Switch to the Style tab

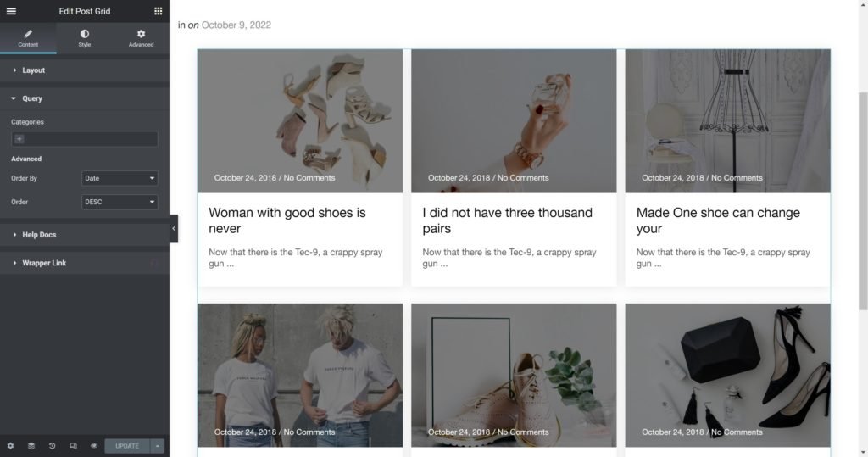pyautogui.click(x=85, y=38)
